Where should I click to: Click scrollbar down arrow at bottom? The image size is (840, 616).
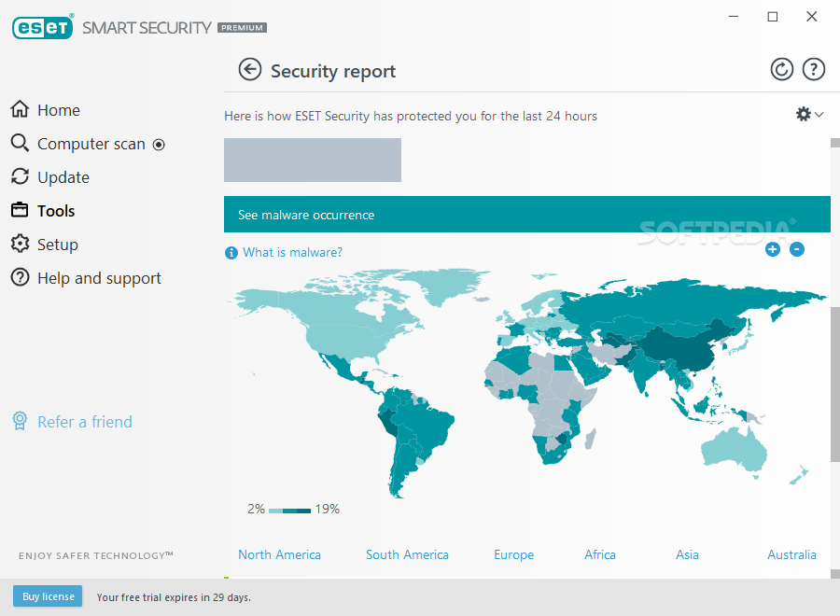(835, 574)
